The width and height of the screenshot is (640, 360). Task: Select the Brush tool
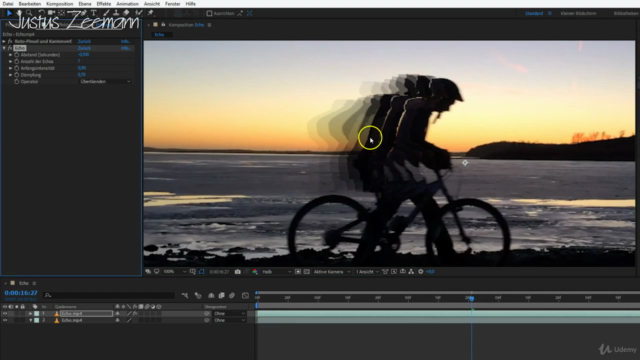pos(106,13)
